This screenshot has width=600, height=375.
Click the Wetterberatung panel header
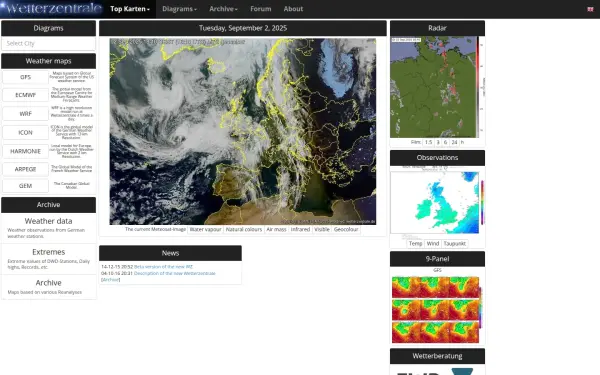click(x=437, y=356)
